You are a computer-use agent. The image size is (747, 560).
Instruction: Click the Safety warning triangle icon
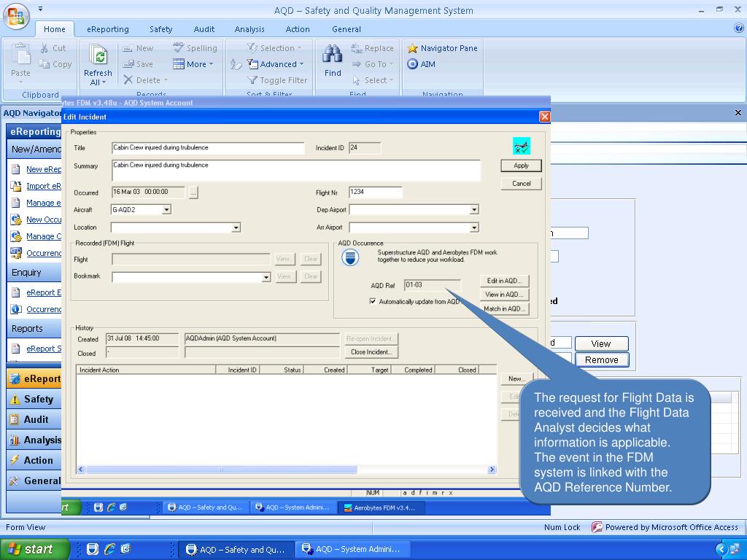(15, 400)
